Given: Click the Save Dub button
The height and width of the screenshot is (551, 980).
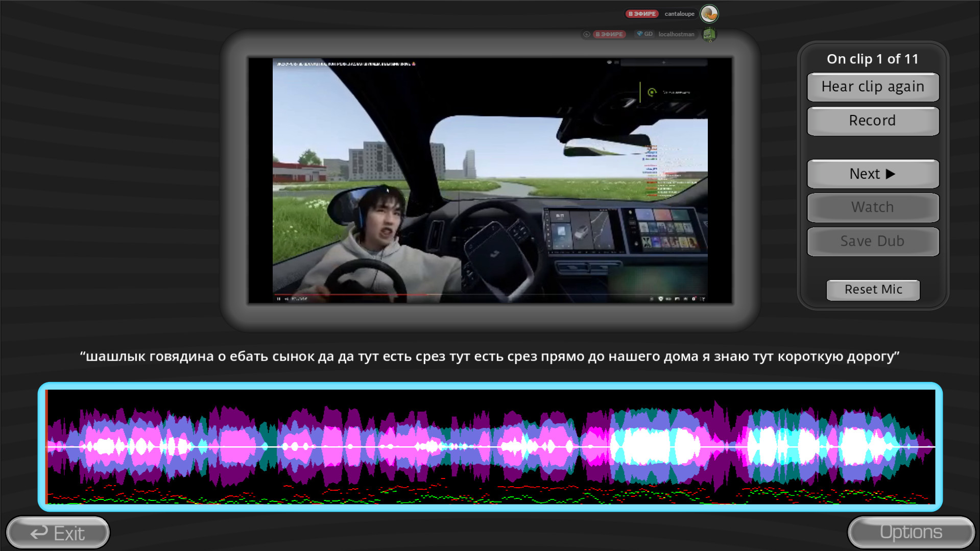Looking at the screenshot, I should 873,242.
